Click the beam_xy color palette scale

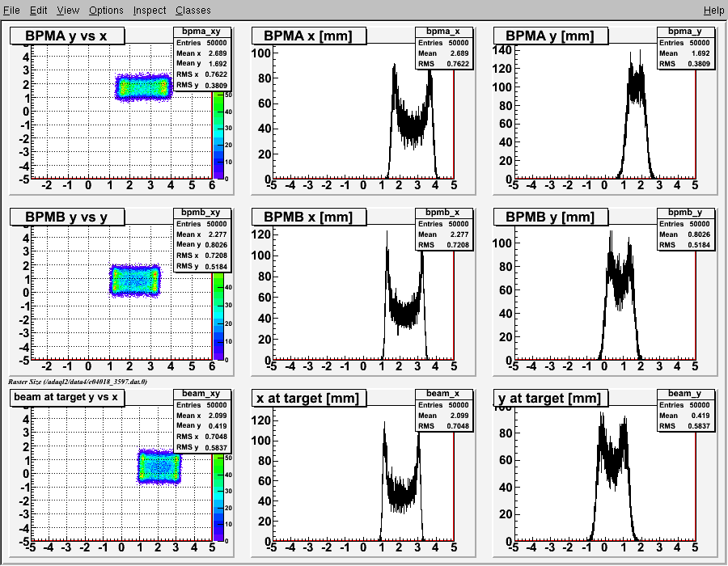(x=218, y=497)
